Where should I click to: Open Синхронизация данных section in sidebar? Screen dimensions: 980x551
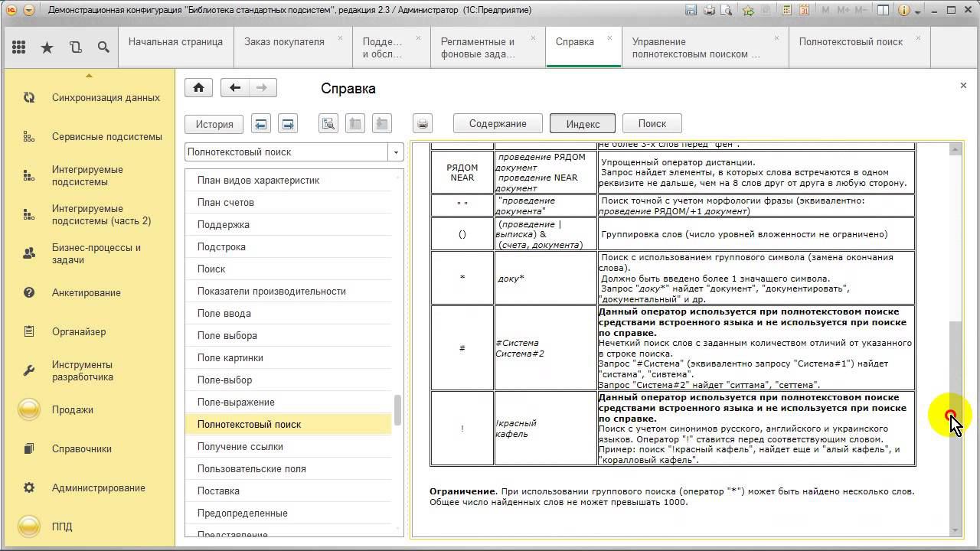pos(89,98)
